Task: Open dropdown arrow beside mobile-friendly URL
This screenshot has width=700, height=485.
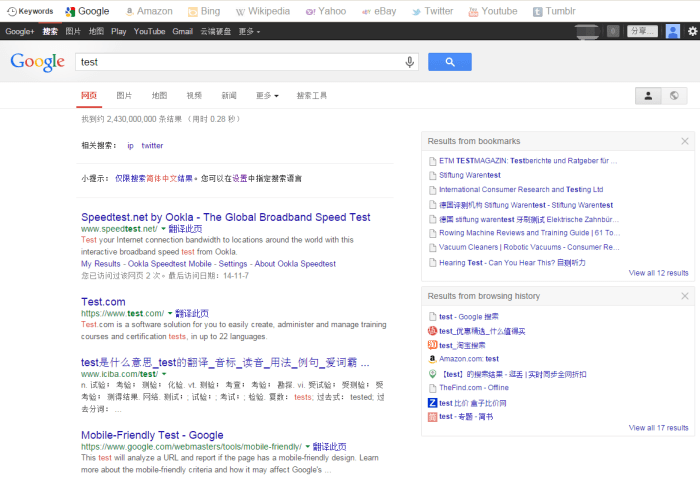Action: click(308, 446)
